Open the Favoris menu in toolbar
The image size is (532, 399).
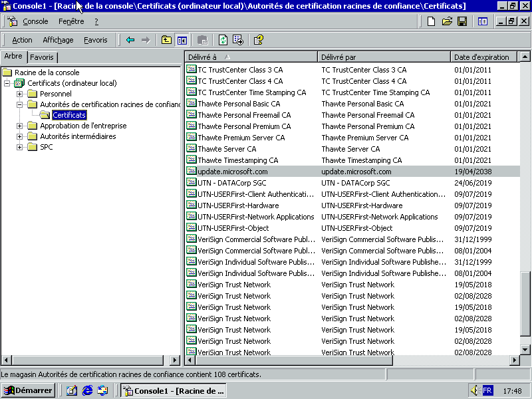95,40
